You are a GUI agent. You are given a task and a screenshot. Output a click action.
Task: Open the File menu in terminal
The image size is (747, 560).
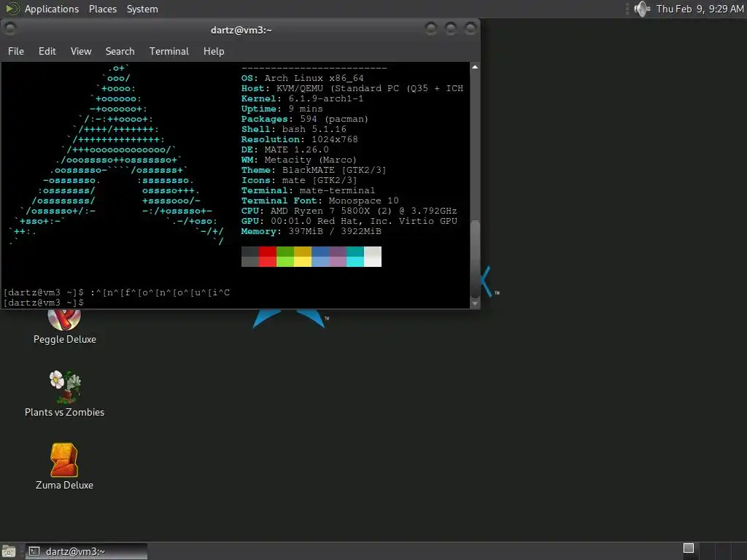click(16, 51)
